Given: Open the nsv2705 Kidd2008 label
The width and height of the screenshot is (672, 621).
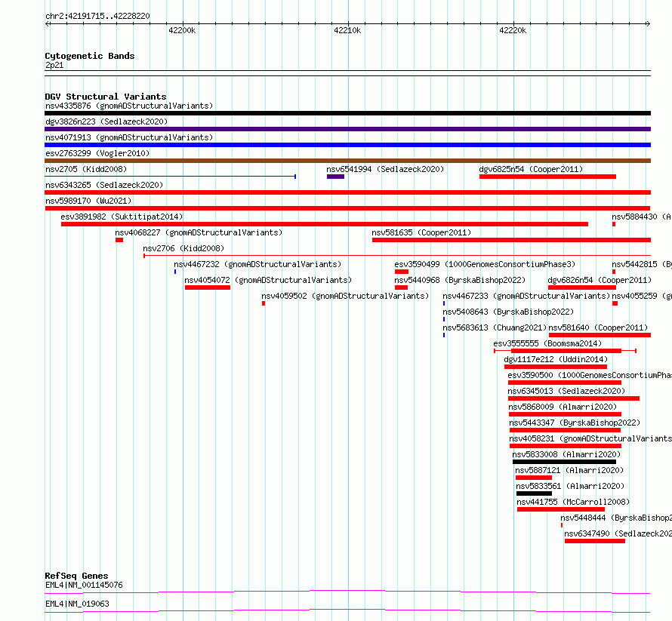Looking at the screenshot, I should coord(86,169).
